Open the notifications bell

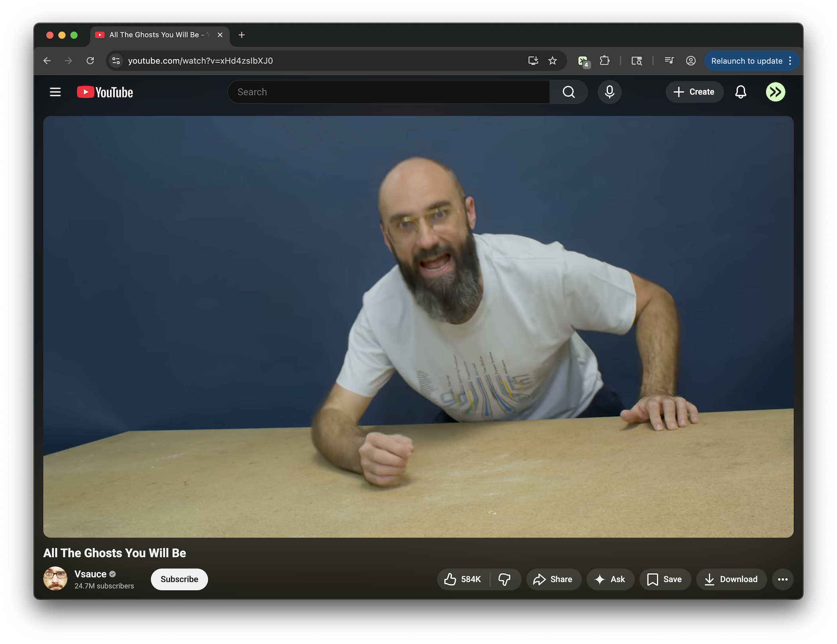740,92
